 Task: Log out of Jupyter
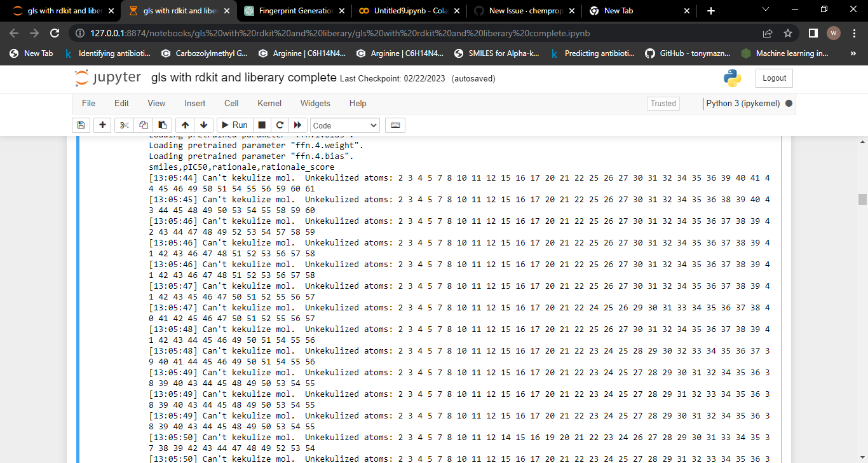(773, 78)
